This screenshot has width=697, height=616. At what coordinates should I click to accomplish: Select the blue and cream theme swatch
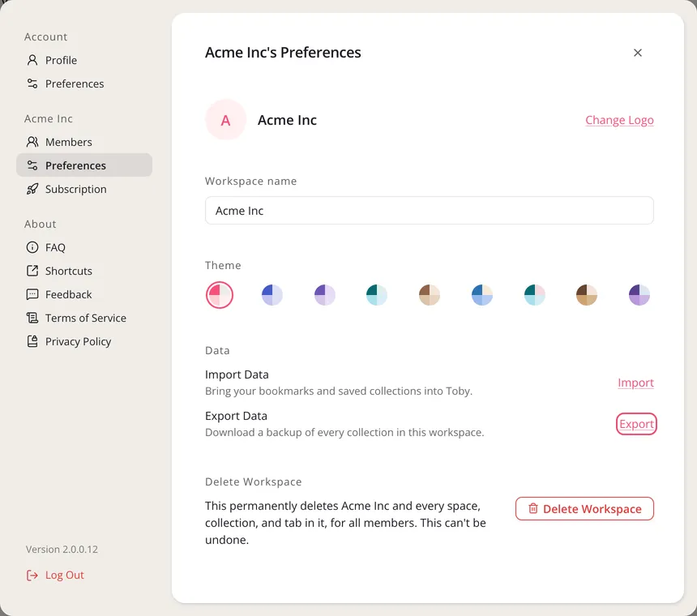(482, 295)
